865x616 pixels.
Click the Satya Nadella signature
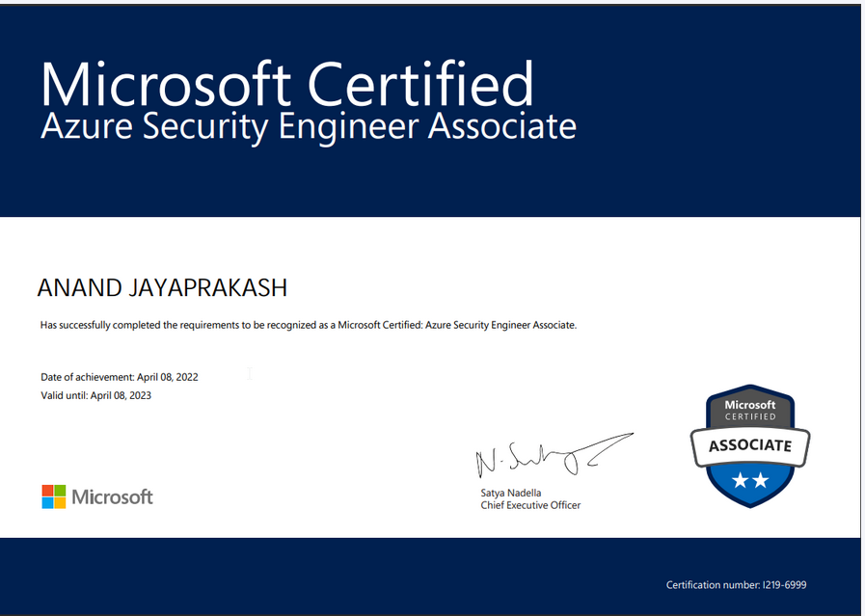click(x=554, y=455)
